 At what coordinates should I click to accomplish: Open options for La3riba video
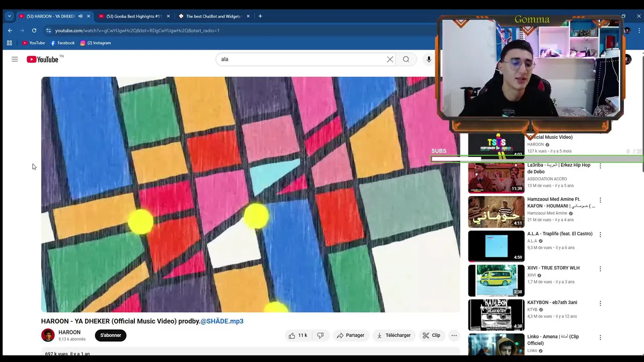tap(600, 166)
